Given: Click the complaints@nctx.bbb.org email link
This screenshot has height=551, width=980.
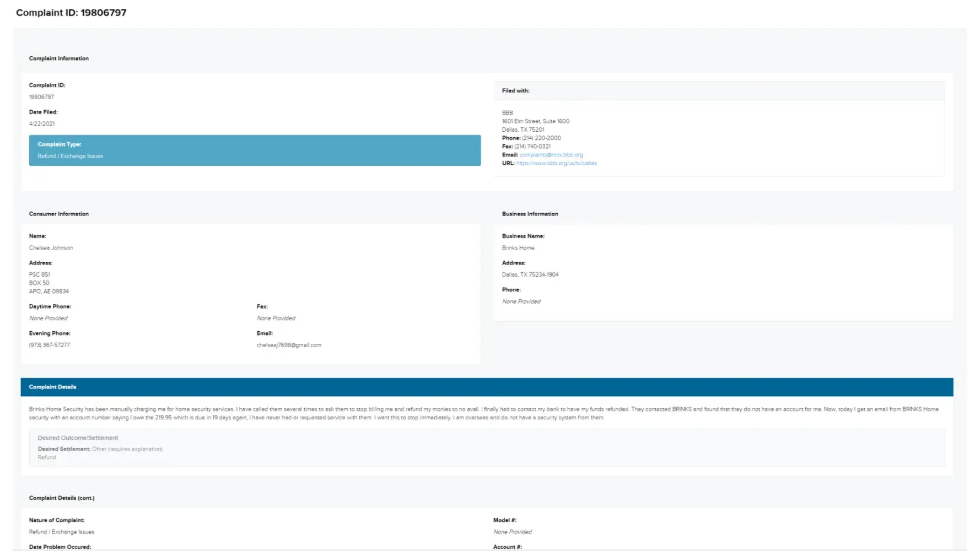Looking at the screenshot, I should tap(551, 155).
